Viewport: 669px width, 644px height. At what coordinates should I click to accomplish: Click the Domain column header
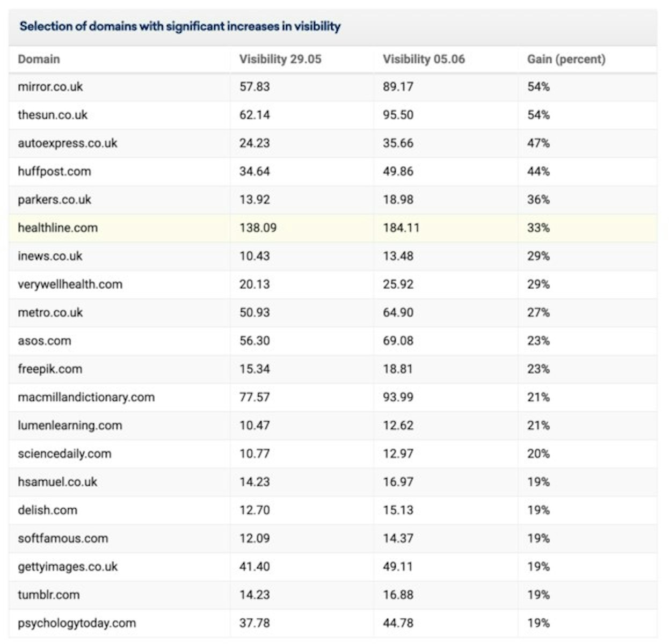(39, 59)
